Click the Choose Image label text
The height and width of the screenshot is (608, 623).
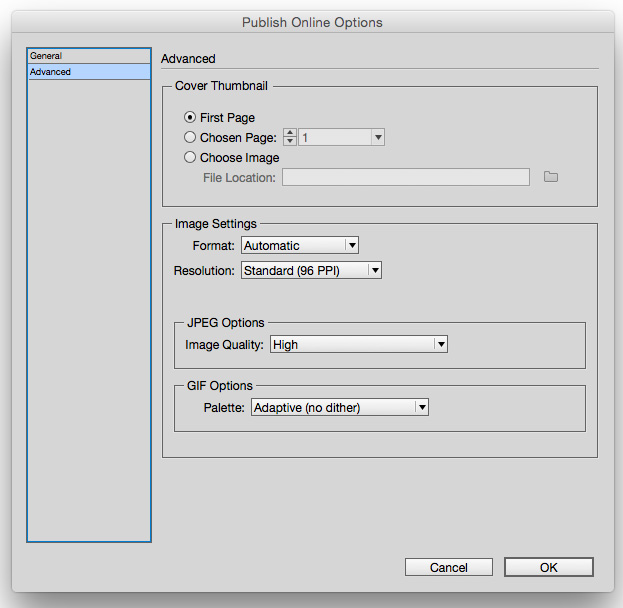(240, 158)
